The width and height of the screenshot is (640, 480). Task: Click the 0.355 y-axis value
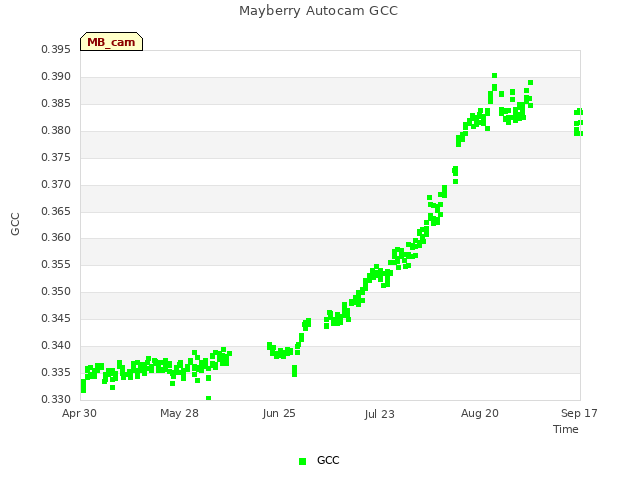[56, 264]
